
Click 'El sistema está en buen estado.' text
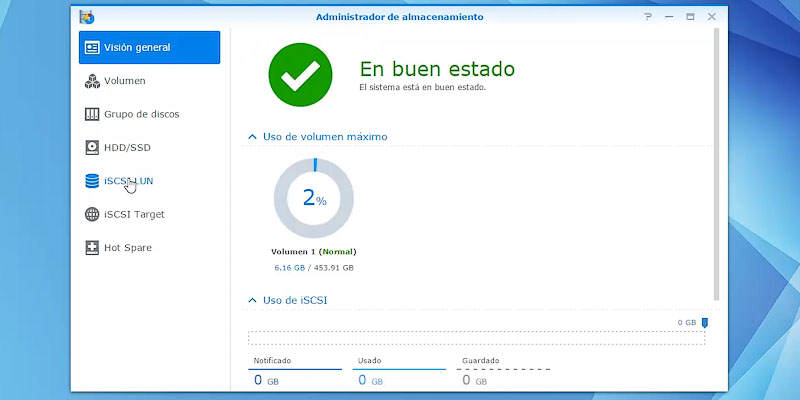click(422, 87)
